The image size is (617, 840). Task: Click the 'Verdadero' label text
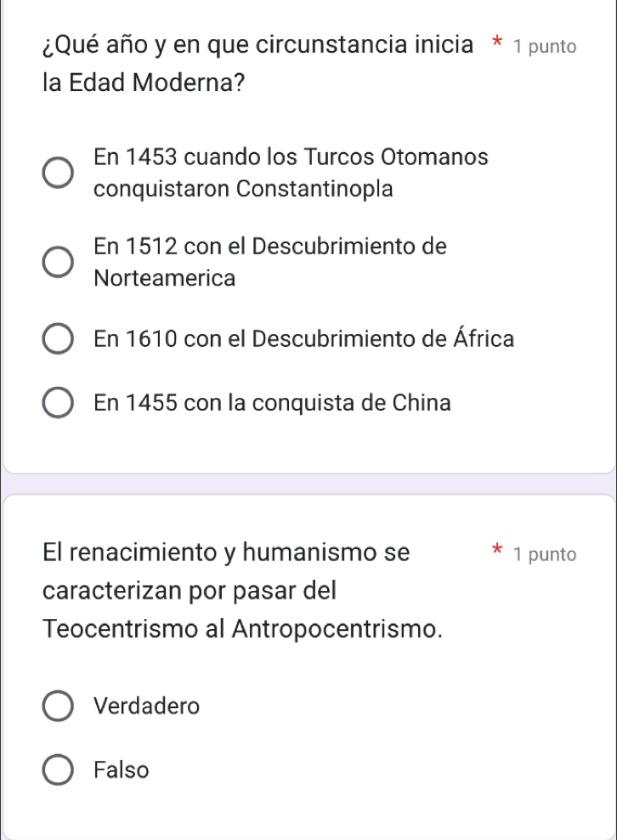tap(148, 706)
